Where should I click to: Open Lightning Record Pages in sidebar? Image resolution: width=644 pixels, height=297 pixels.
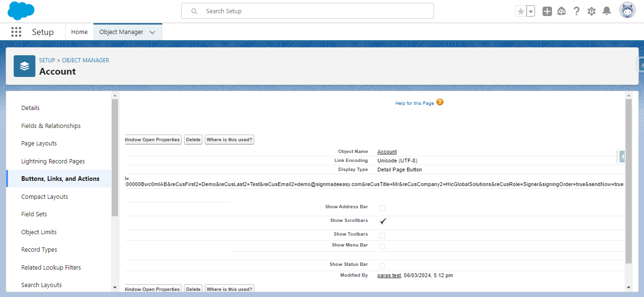tap(53, 161)
